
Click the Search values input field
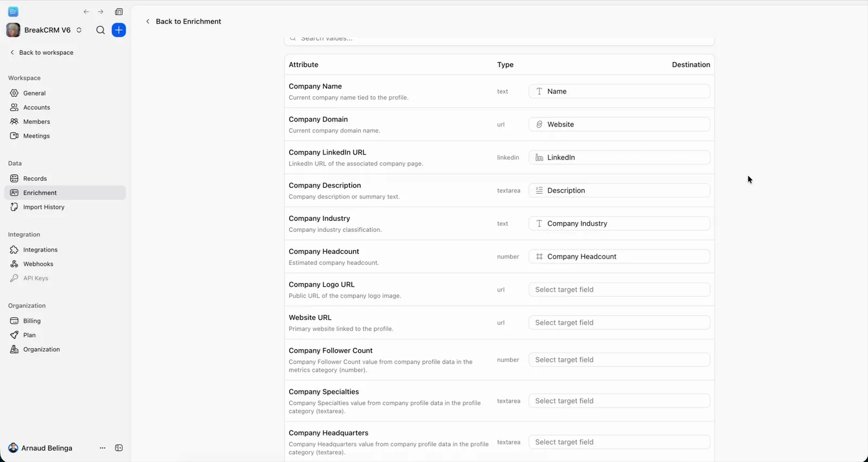[499, 39]
